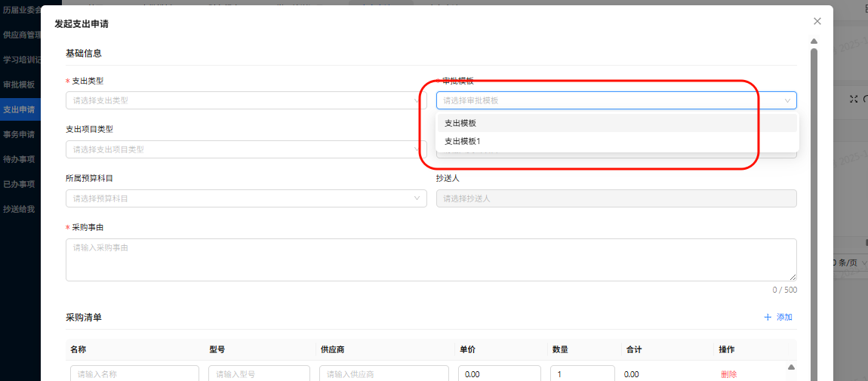The image size is (868, 381).
Task: Focus the 请输入名称 field in the table
Action: (134, 374)
